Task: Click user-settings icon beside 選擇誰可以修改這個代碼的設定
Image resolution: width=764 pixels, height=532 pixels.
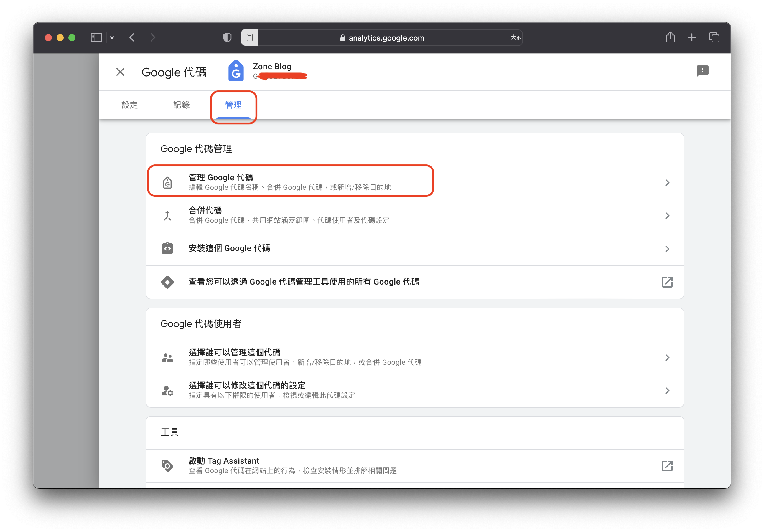Action: coord(167,391)
